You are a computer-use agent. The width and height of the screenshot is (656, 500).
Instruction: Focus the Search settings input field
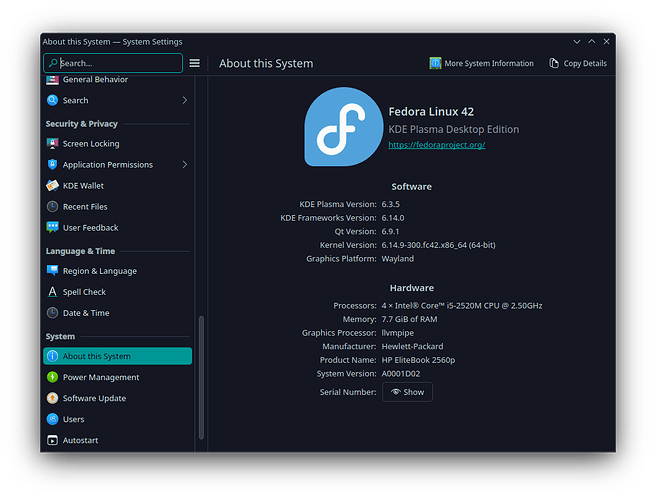click(113, 63)
